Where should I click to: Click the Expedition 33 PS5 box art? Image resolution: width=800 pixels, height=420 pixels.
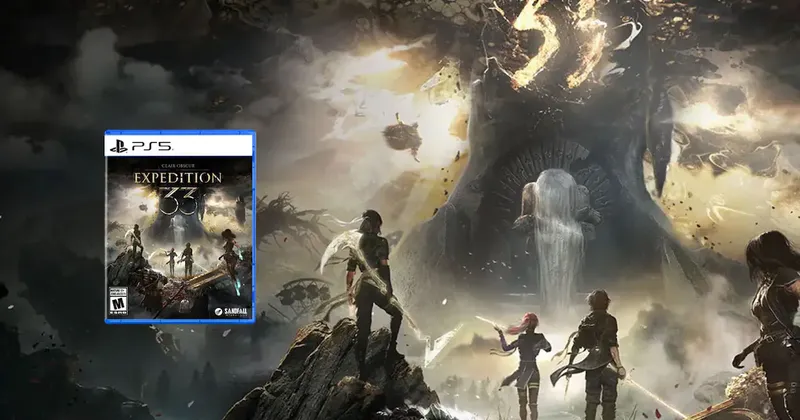180,227
